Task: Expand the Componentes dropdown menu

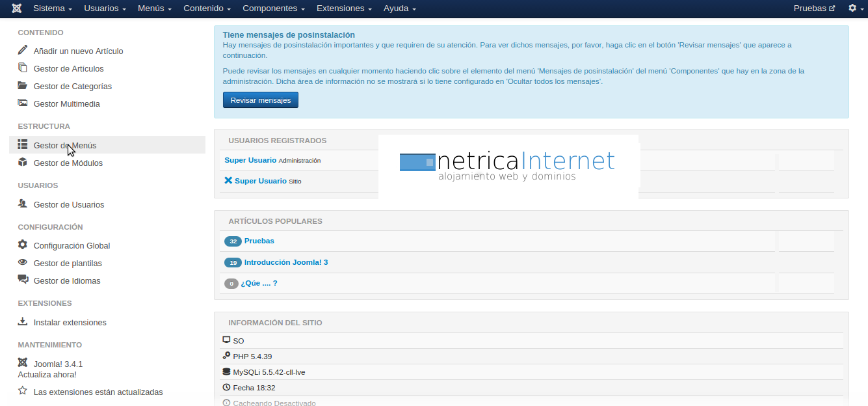Action: click(x=273, y=8)
